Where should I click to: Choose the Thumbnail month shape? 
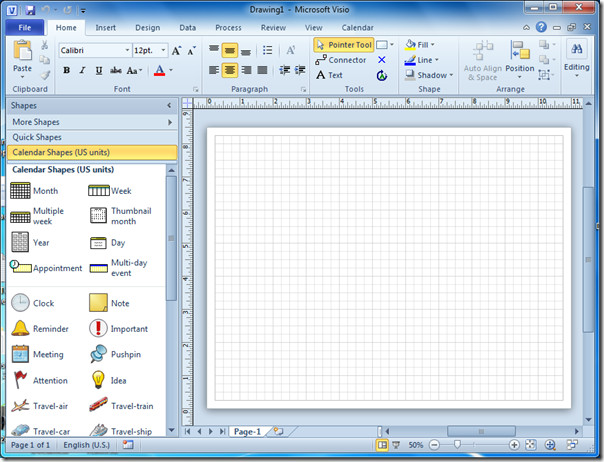(121, 216)
